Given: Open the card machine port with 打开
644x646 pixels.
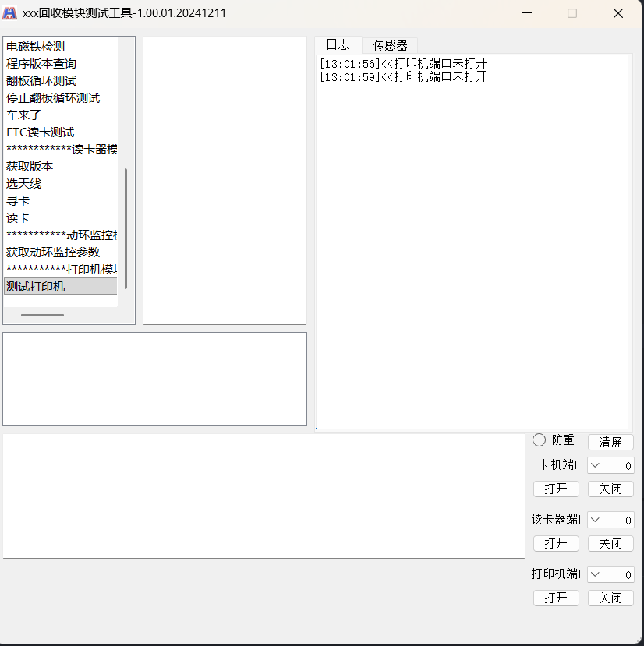Looking at the screenshot, I should (x=556, y=489).
